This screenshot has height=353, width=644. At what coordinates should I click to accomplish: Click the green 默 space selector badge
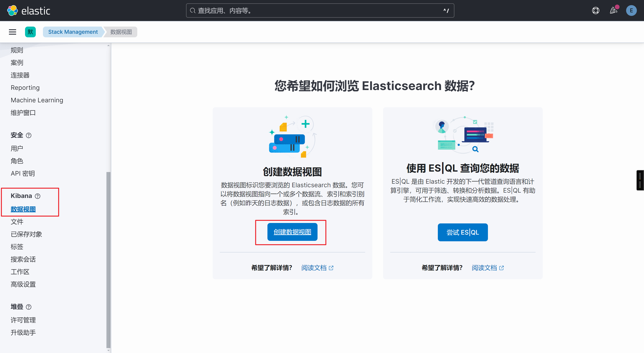[x=30, y=32]
